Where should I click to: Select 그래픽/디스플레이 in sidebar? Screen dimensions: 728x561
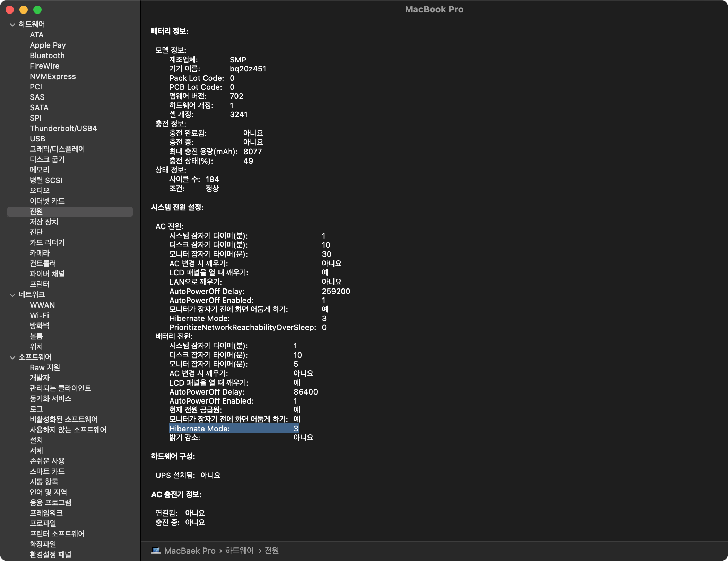57,149
